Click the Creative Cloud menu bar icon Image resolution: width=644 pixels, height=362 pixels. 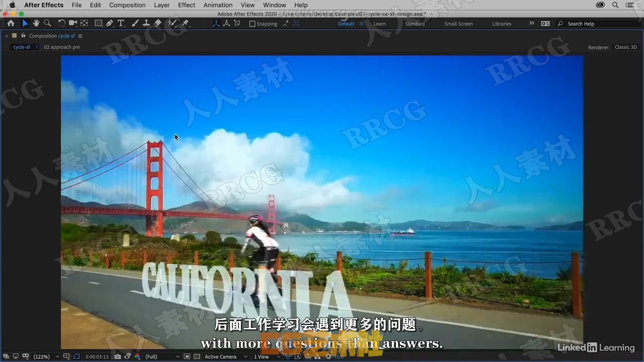click(600, 5)
